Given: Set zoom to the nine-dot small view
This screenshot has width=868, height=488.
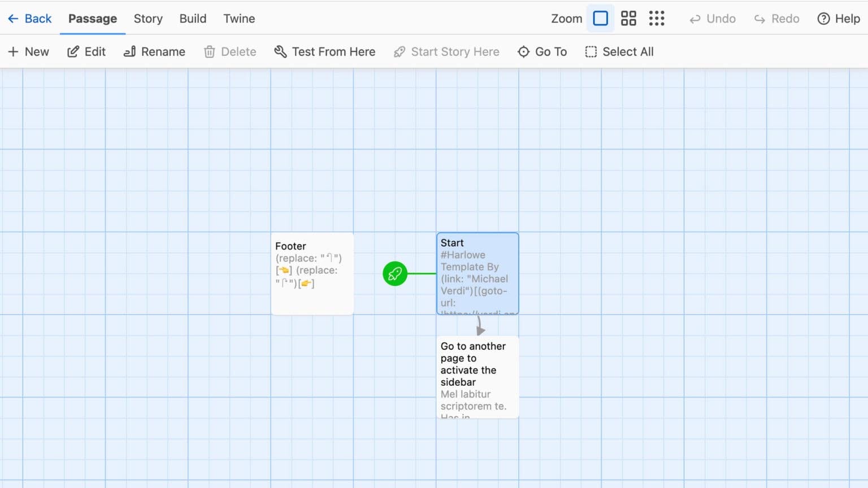Looking at the screenshot, I should 657,19.
